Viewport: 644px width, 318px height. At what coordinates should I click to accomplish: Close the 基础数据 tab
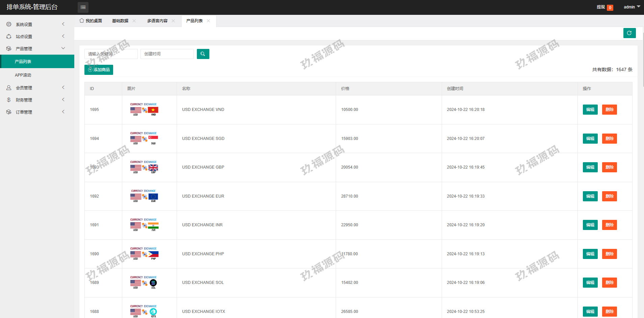134,21
